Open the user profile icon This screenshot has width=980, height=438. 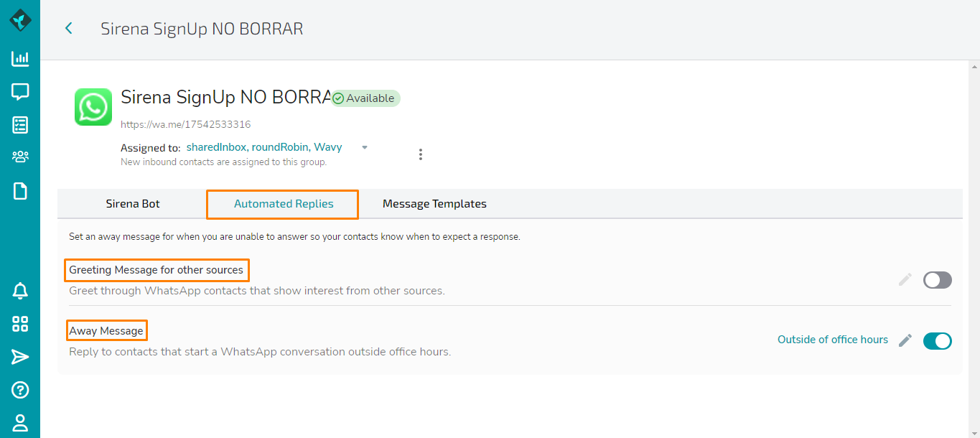pos(20,422)
